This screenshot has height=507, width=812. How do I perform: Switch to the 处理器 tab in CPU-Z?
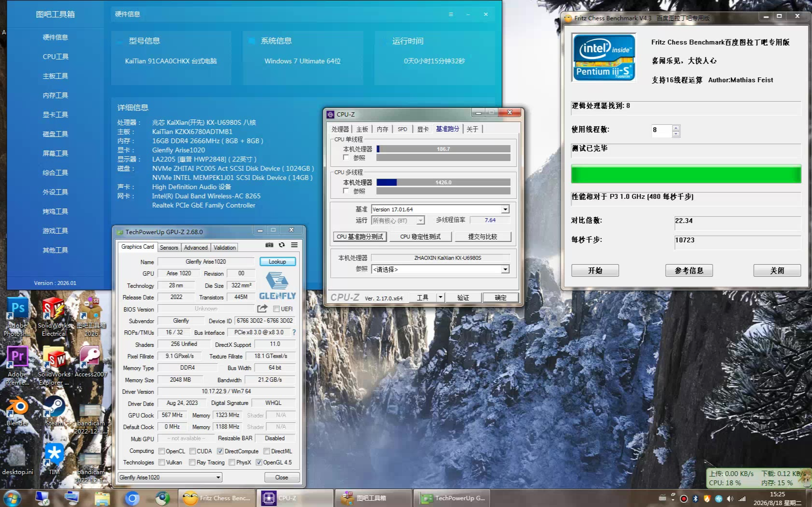340,129
